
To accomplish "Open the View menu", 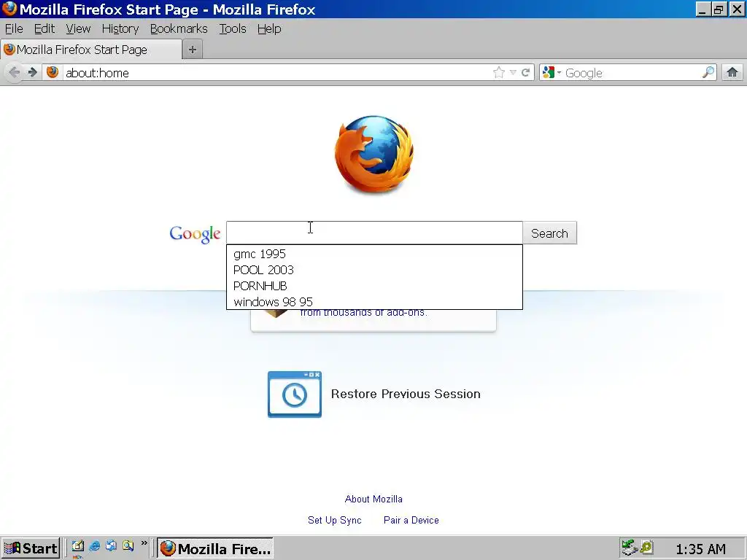I will click(78, 28).
